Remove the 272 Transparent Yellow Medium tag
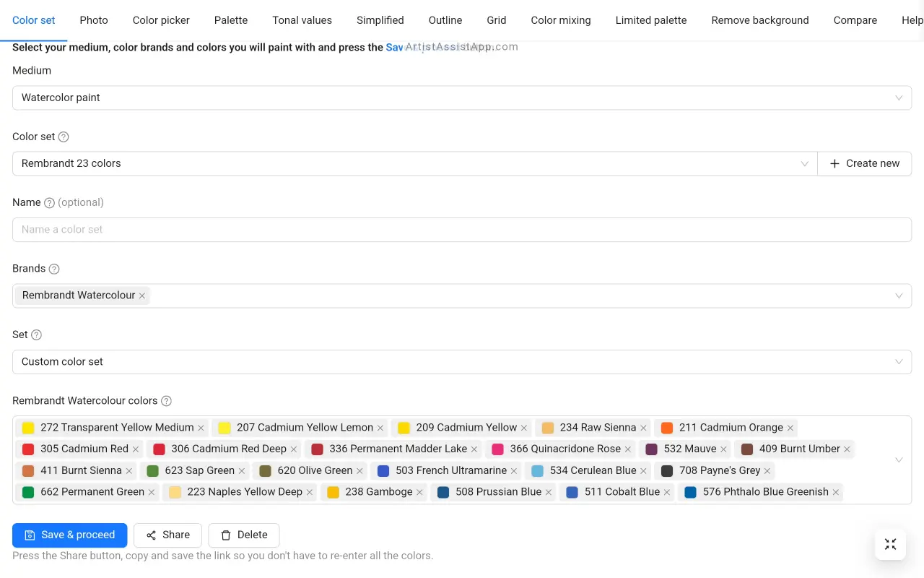The height and width of the screenshot is (578, 924). [201, 428]
